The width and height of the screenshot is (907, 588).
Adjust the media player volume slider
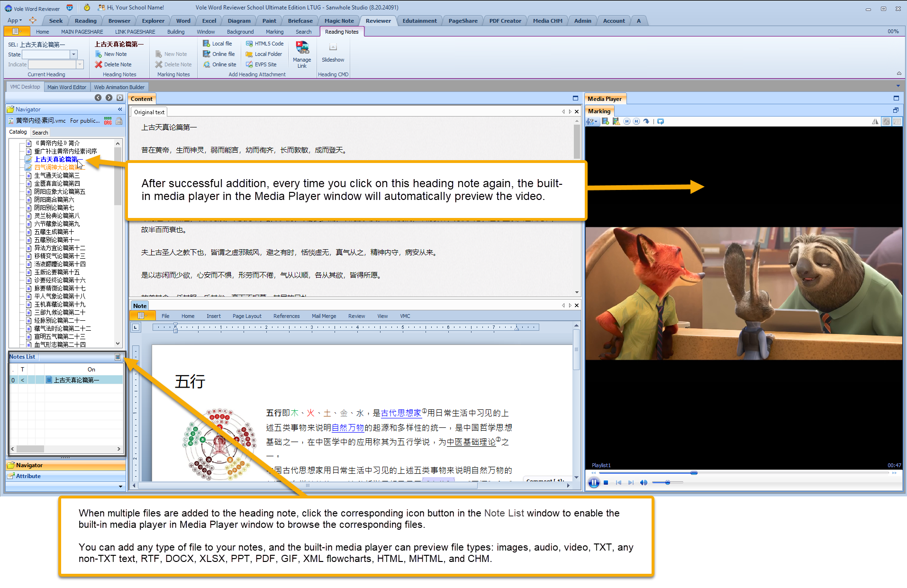667,483
